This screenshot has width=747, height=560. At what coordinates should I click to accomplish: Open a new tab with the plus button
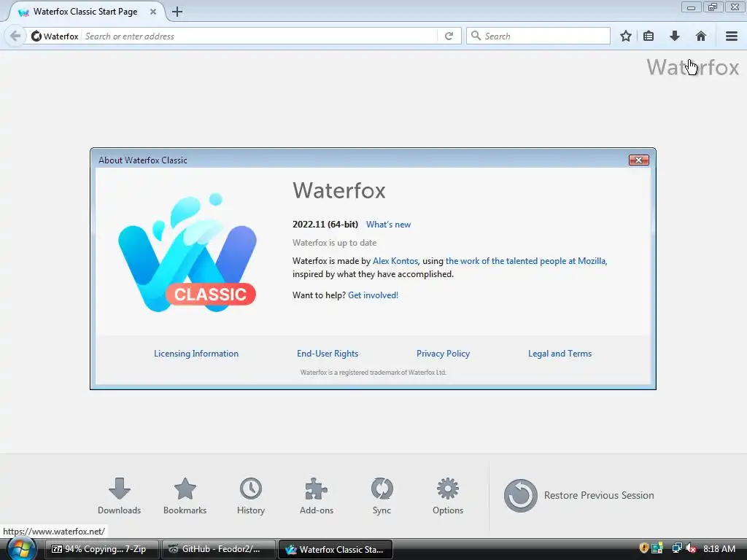(177, 12)
